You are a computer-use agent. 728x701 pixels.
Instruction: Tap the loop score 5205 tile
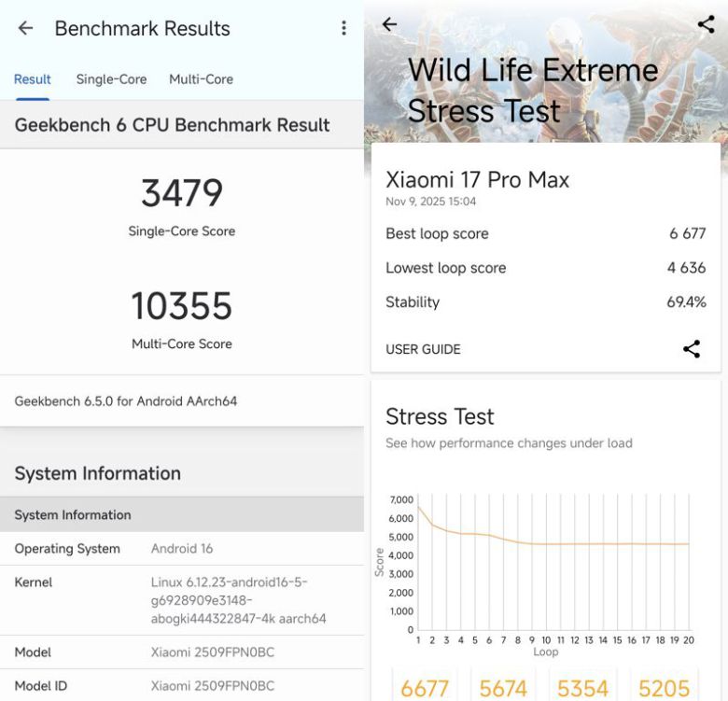(664, 688)
